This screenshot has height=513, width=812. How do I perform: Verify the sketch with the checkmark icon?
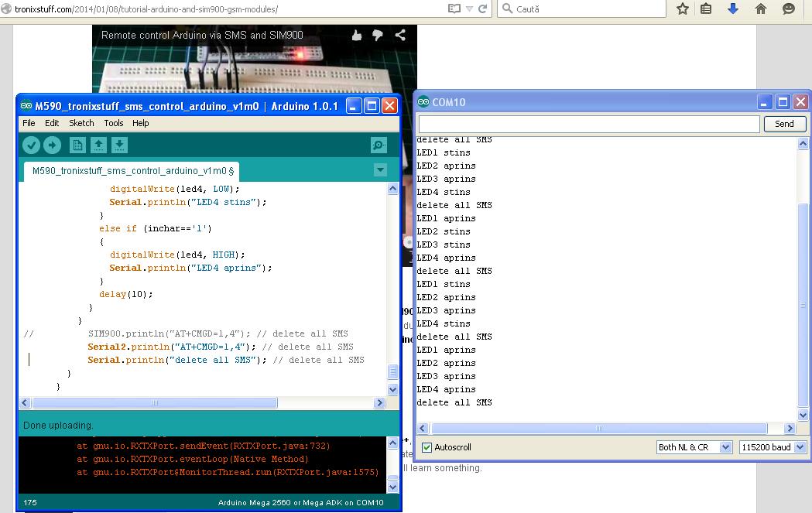tap(31, 145)
